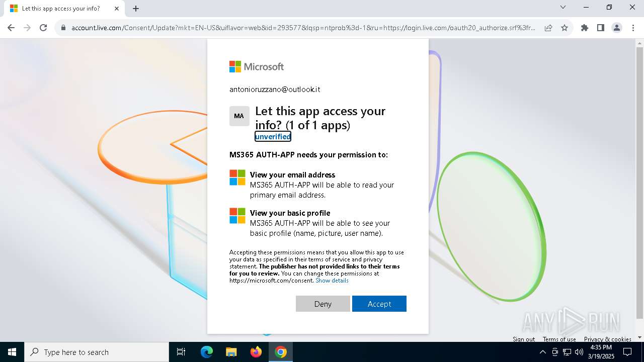Viewport: 644px width, 362px height.
Task: Open Privacy & cookies link
Action: click(x=608, y=339)
